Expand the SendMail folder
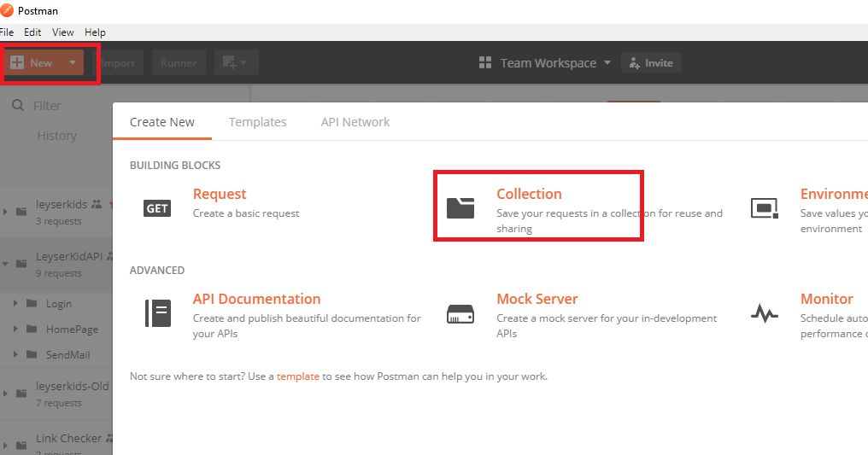The width and height of the screenshot is (868, 455). coord(15,353)
